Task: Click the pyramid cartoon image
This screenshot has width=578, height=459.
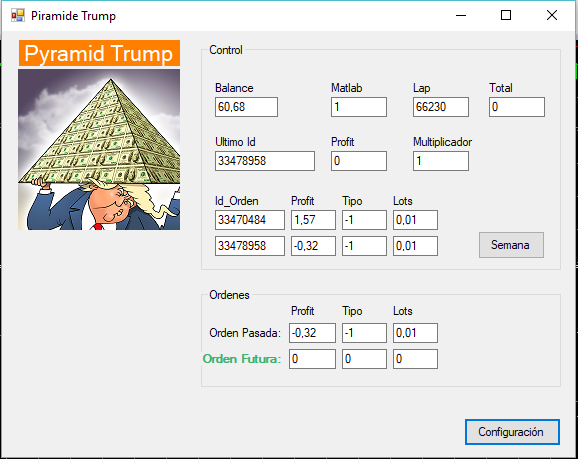Action: click(x=99, y=149)
